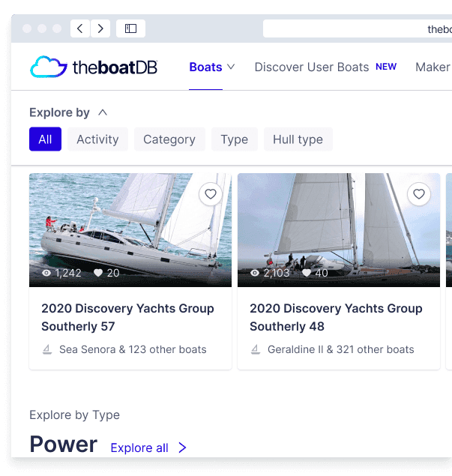Click the Power heading
The image size is (452, 476).
64,444
